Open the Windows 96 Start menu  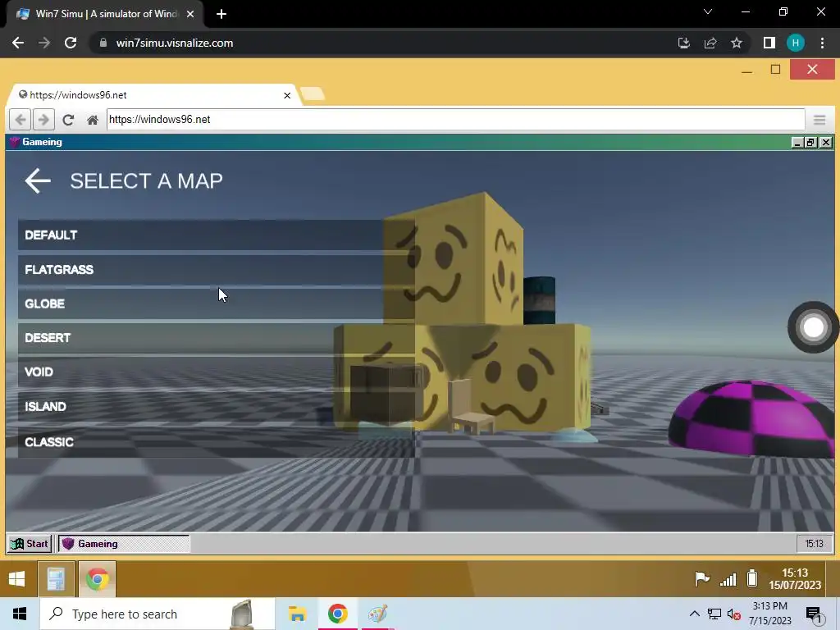pos(30,544)
